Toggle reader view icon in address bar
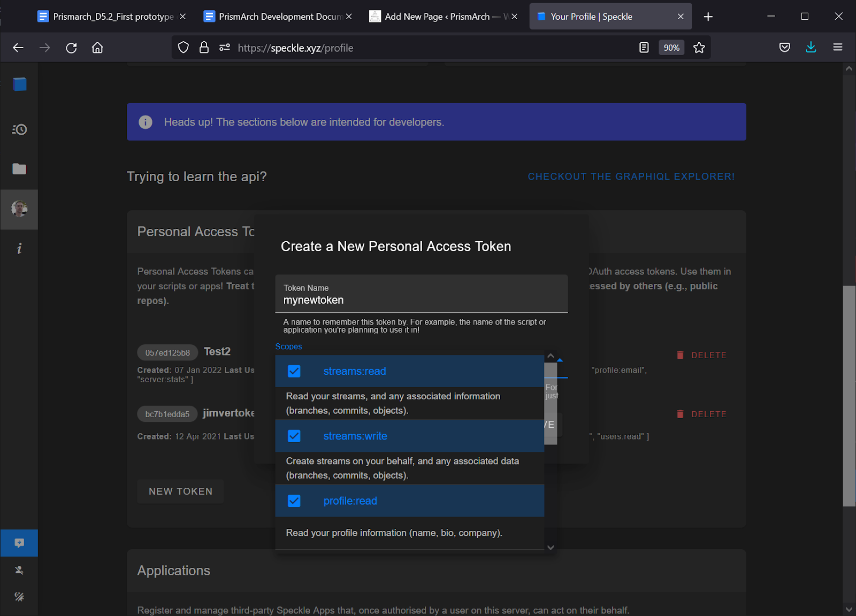 coord(644,48)
